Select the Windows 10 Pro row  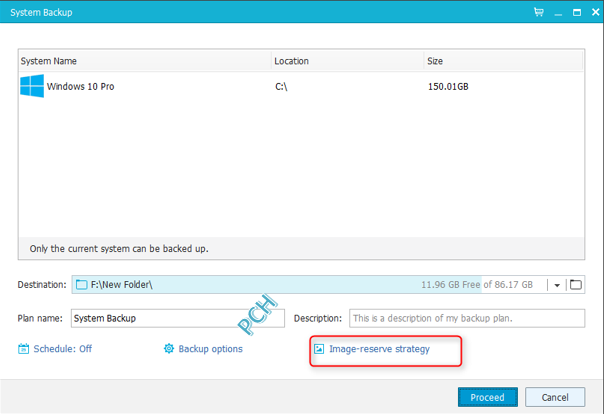(301, 86)
